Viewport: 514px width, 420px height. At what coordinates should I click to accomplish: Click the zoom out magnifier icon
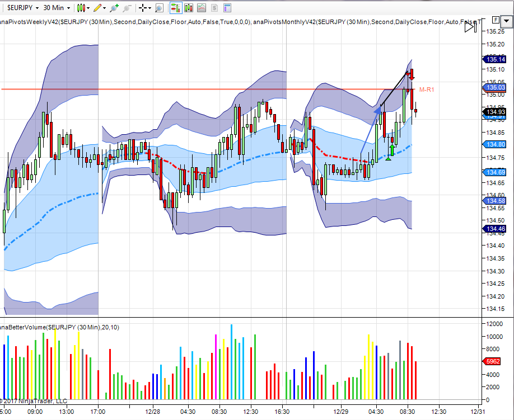127,8
